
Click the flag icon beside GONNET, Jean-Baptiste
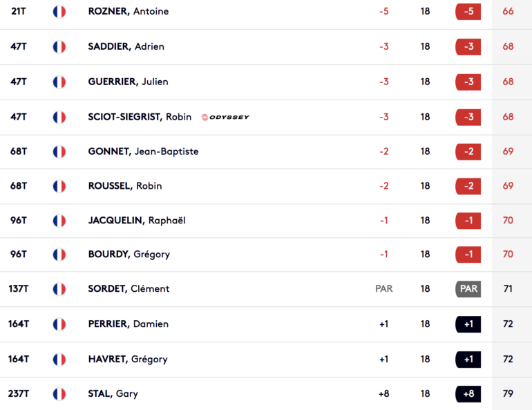[x=59, y=151]
